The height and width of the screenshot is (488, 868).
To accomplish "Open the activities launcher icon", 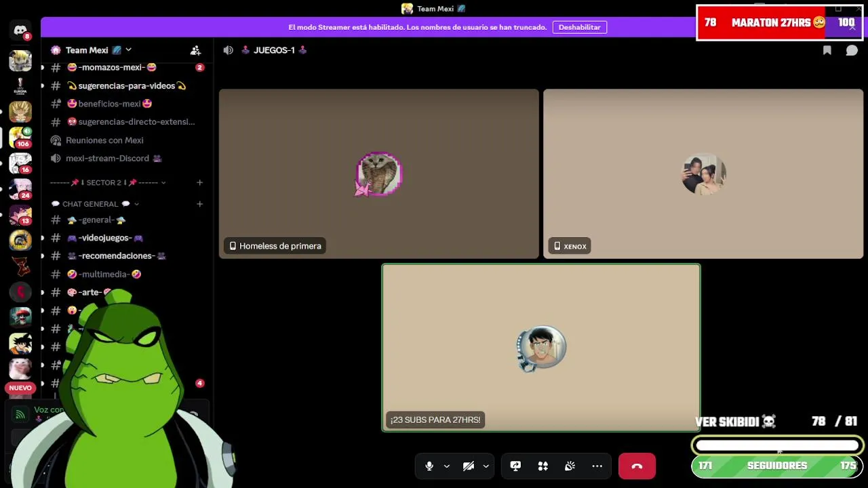I will [542, 466].
